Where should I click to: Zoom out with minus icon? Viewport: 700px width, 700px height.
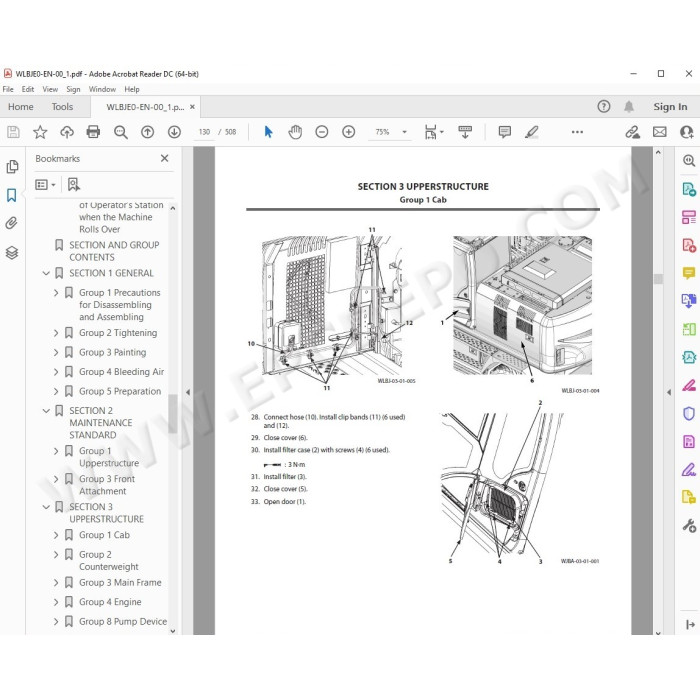coord(321,132)
